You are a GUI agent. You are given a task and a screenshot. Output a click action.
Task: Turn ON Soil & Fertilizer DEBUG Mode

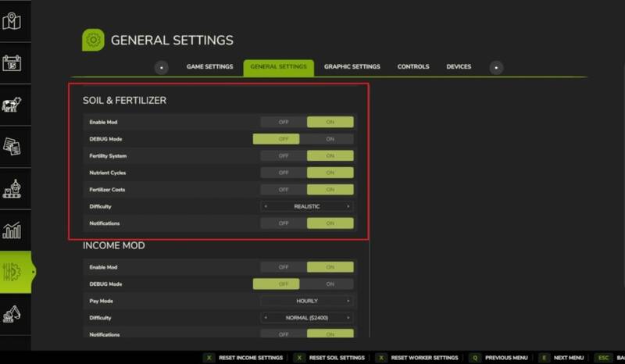[x=330, y=139]
